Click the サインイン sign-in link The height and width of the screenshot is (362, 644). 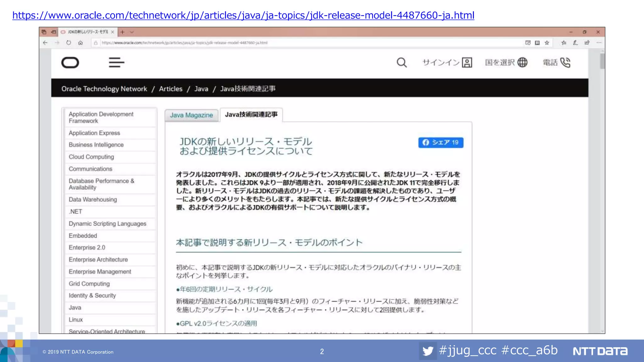point(447,63)
